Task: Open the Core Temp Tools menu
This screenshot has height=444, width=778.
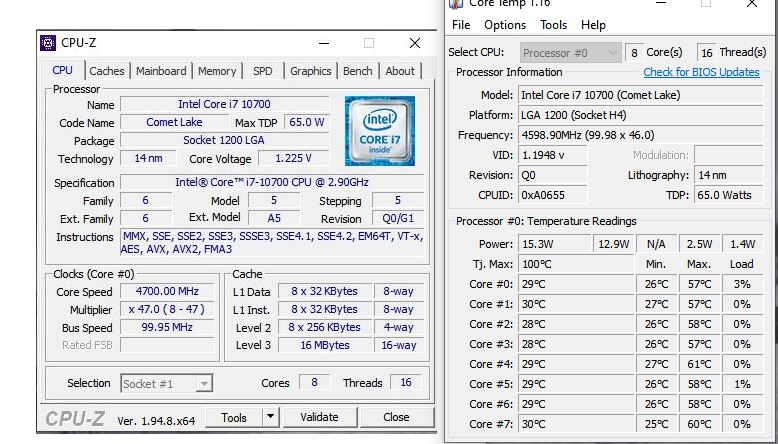Action: coord(553,25)
